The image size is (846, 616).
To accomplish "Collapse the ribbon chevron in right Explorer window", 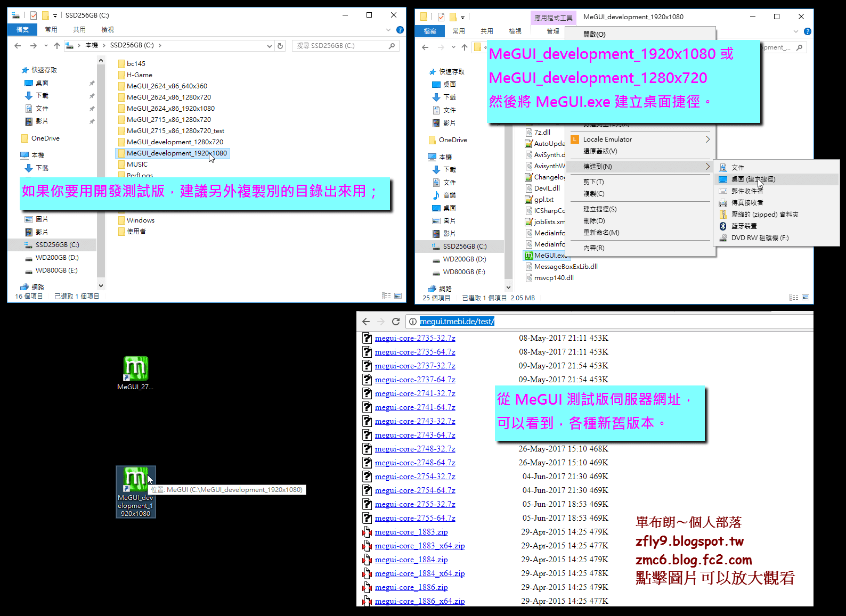I will (x=796, y=31).
